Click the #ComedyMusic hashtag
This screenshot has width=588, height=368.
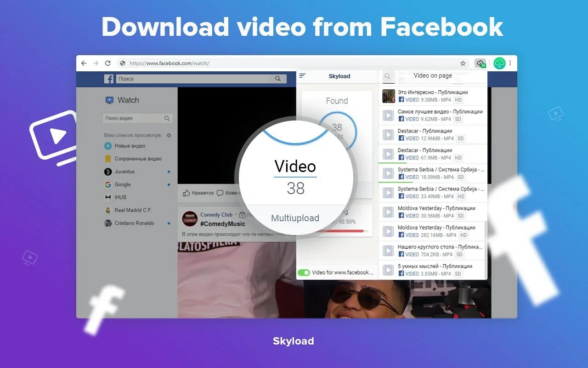tap(223, 224)
